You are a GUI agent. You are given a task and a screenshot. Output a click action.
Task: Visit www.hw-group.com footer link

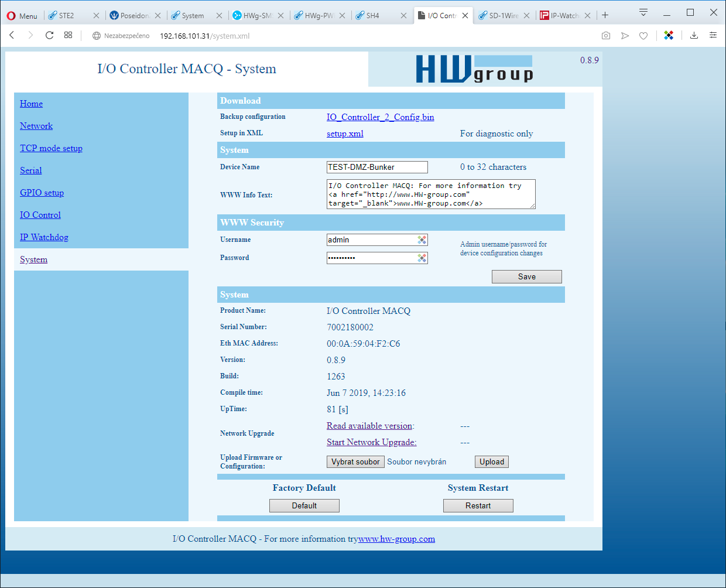[396, 539]
